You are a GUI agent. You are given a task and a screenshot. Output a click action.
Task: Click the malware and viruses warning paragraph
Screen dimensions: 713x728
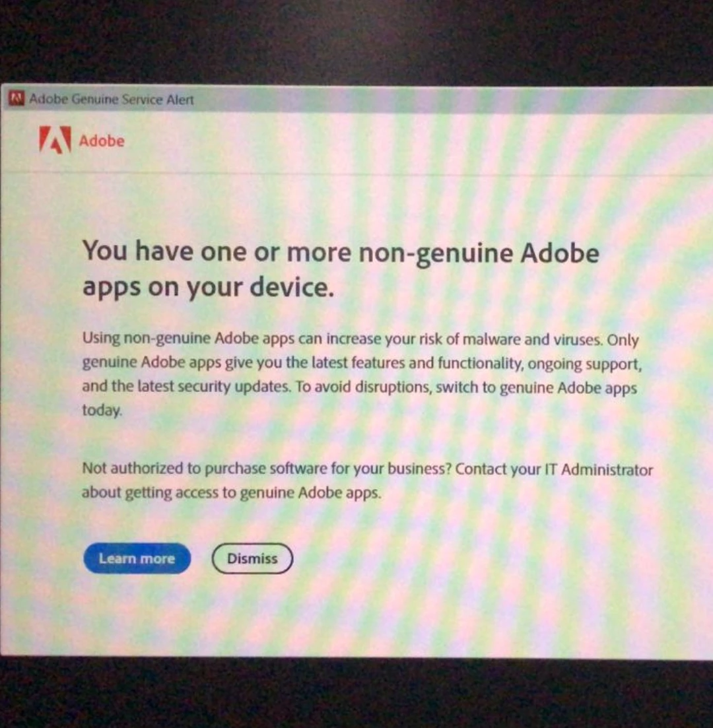tap(362, 375)
